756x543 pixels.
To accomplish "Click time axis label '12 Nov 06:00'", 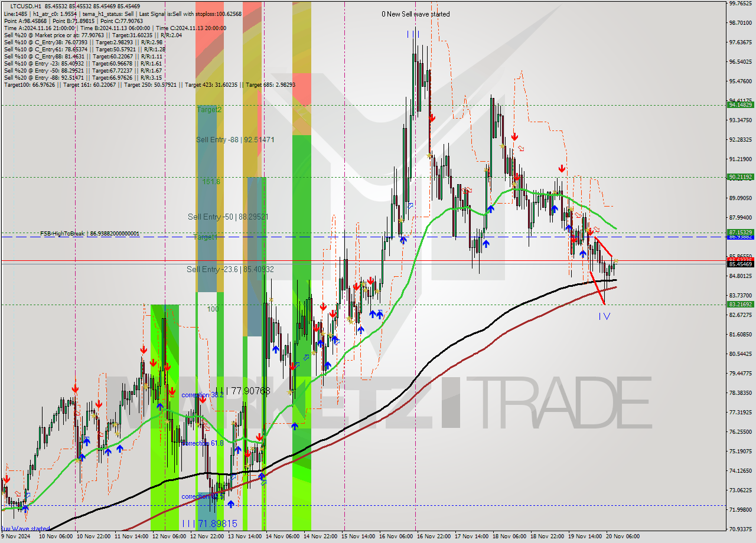I will pyautogui.click(x=170, y=537).
